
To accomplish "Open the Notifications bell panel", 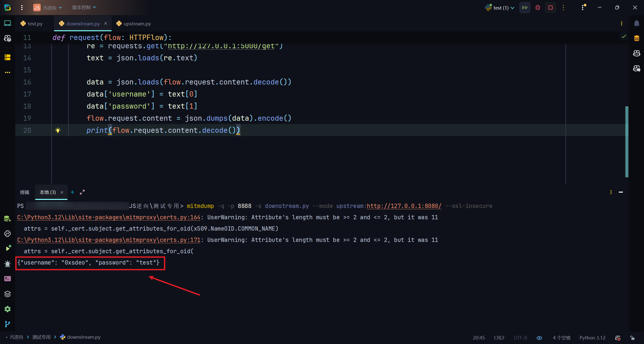I will pos(636,23).
